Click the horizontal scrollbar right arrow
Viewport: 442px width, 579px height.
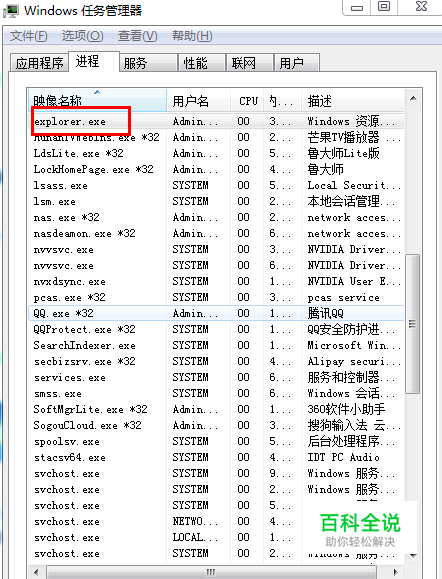(395, 572)
